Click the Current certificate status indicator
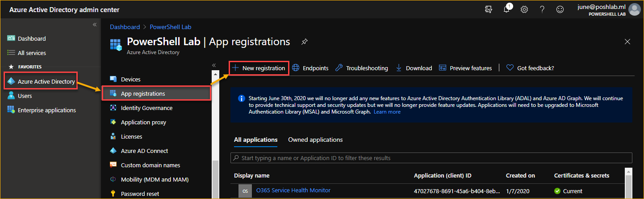This screenshot has width=644, height=199. coord(568,191)
